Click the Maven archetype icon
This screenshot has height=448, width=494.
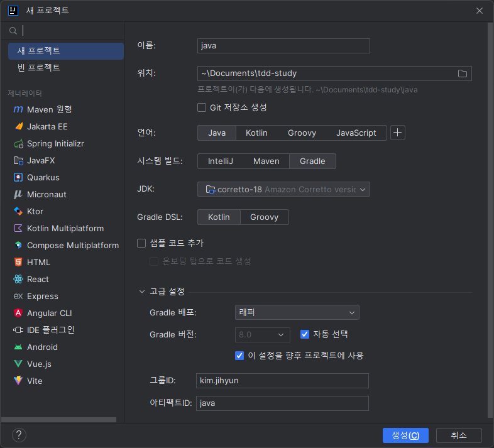pos(18,109)
